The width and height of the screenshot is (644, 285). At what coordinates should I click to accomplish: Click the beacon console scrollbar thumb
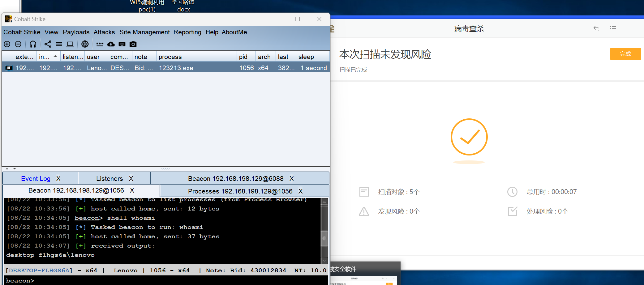click(324, 238)
